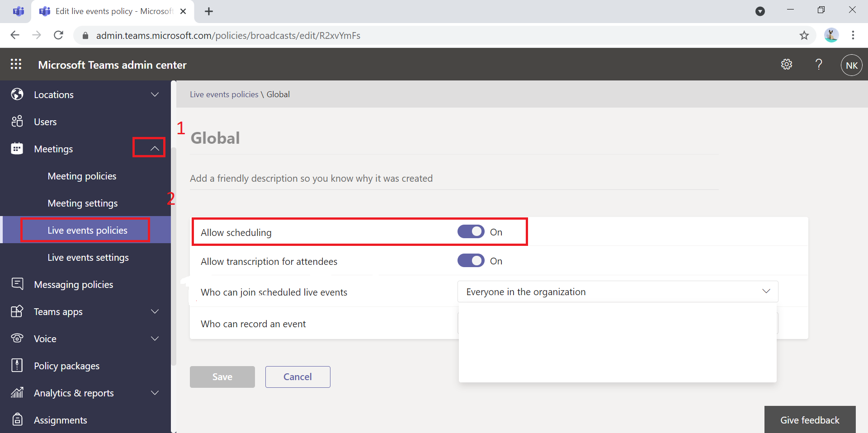Open the Chrome three-dot menu
868x433 pixels.
tap(853, 35)
